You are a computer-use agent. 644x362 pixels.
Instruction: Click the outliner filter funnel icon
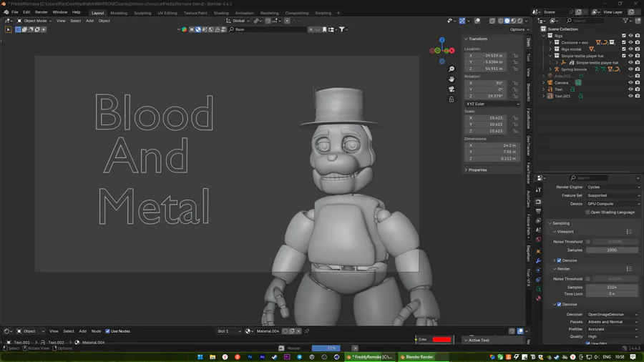(625, 21)
